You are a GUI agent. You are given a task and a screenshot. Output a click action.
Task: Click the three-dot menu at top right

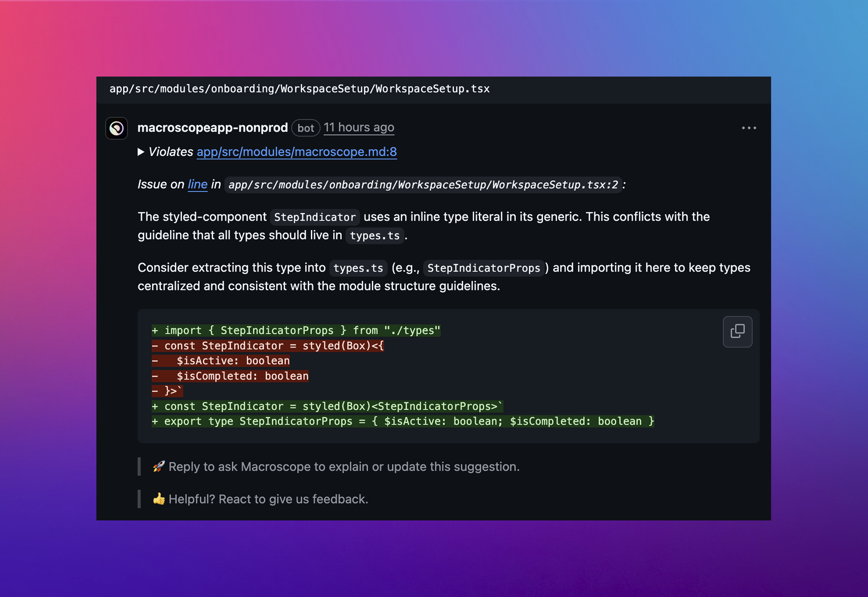tap(749, 128)
